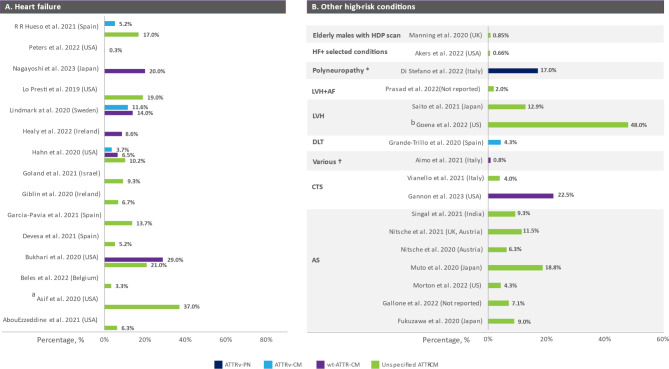Image resolution: width=669 pixels, height=369 pixels.
Task: Click the 20.0% value for Nagayoshi et al.
Action: click(x=157, y=71)
